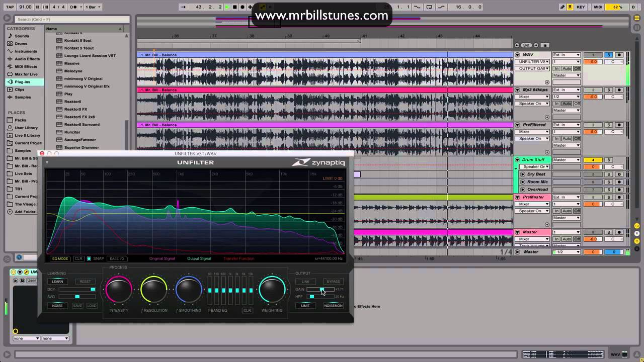
Task: Add automation lane on the WAV track
Action: [547, 82]
